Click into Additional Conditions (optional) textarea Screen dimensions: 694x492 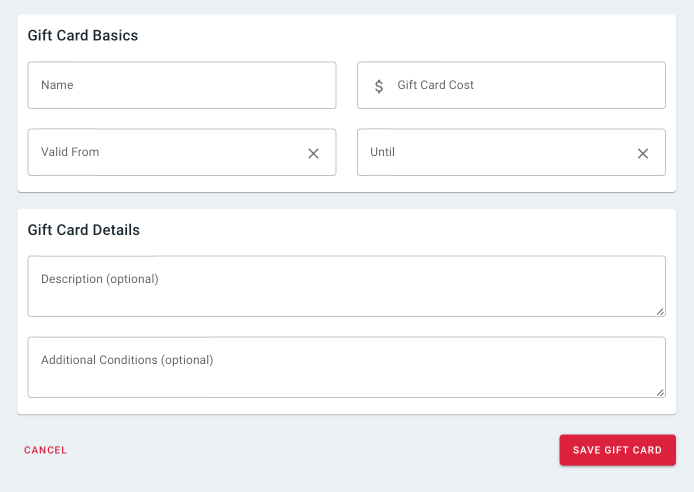347,367
